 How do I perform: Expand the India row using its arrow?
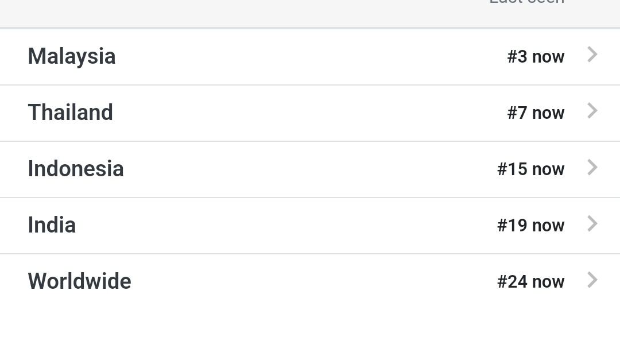click(592, 223)
